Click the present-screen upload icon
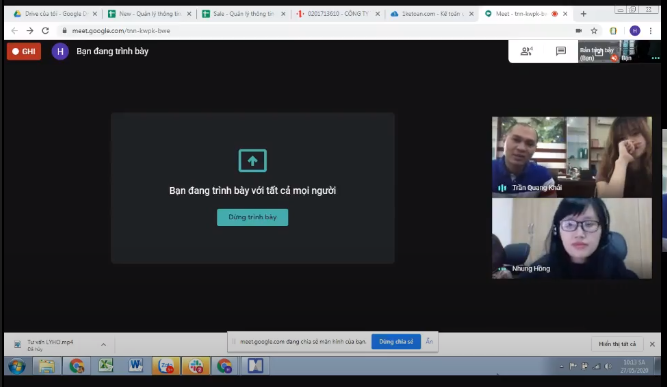 [x=253, y=161]
